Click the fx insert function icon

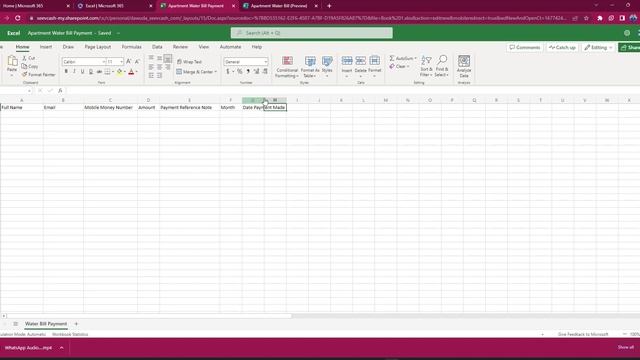click(x=60, y=91)
